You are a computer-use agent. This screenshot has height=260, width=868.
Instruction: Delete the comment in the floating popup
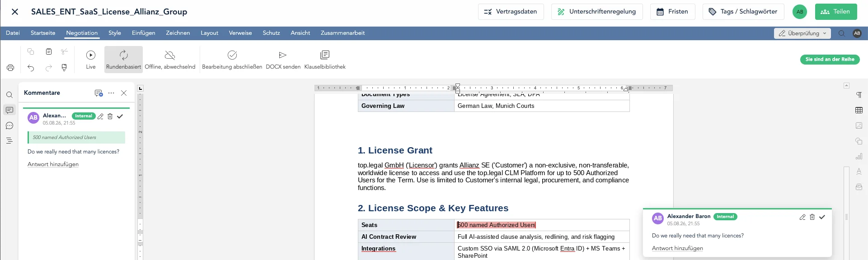(812, 217)
